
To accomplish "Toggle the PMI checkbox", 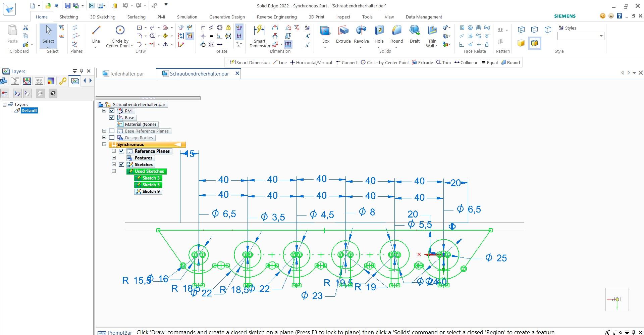I will pyautogui.click(x=112, y=111).
